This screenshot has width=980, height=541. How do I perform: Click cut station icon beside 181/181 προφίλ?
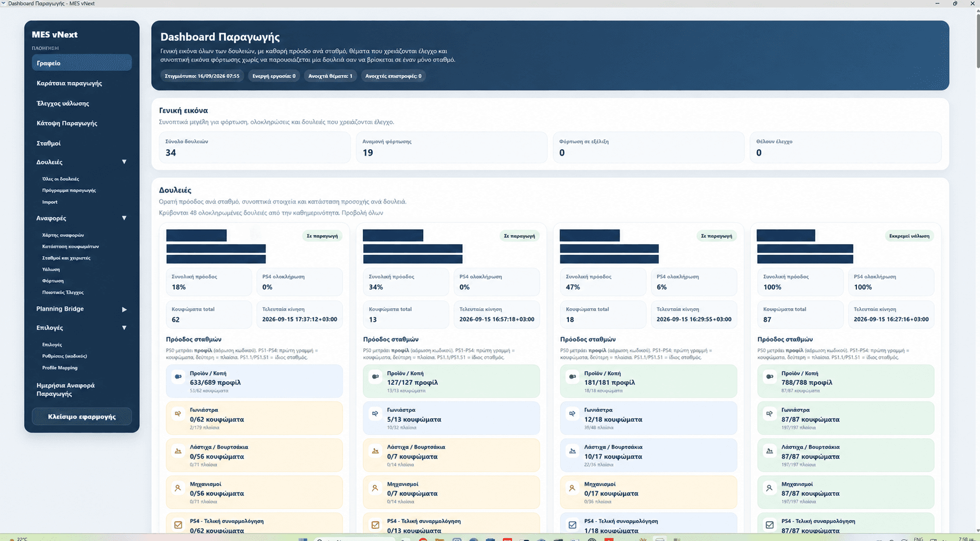(x=572, y=377)
